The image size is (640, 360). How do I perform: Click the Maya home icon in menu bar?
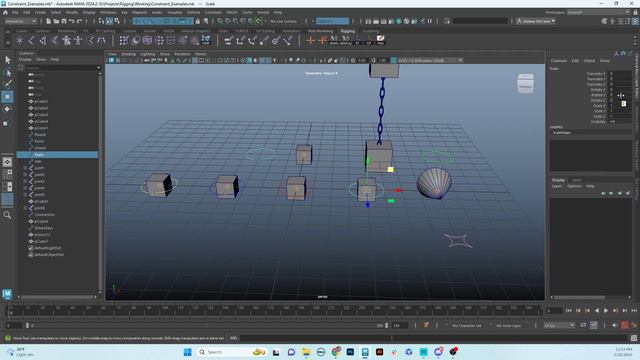pos(5,13)
